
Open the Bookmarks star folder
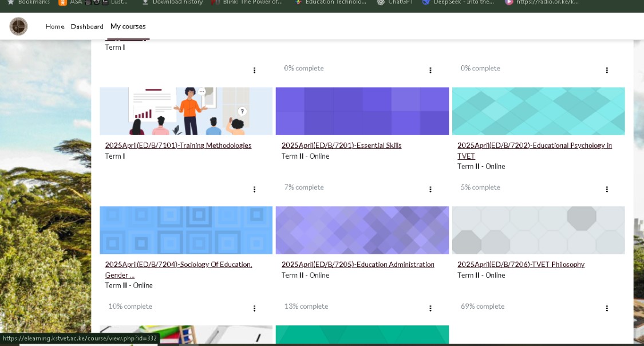29,2
